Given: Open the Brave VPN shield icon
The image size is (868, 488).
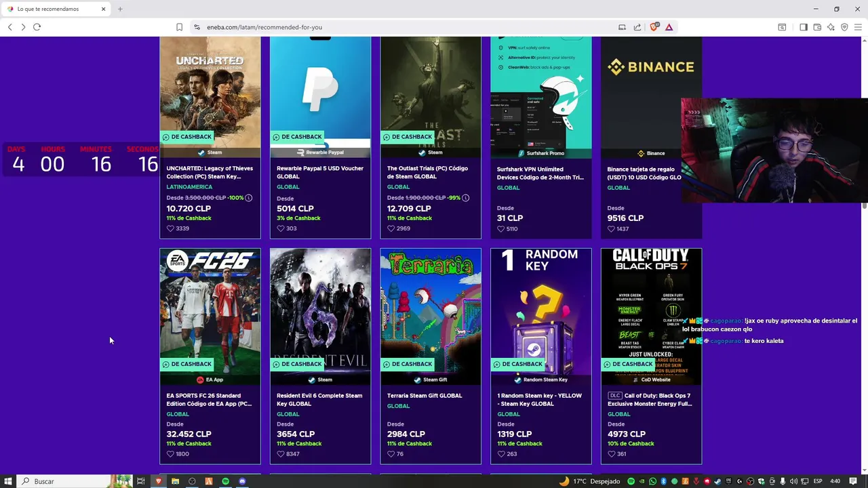Looking at the screenshot, I should tap(844, 27).
